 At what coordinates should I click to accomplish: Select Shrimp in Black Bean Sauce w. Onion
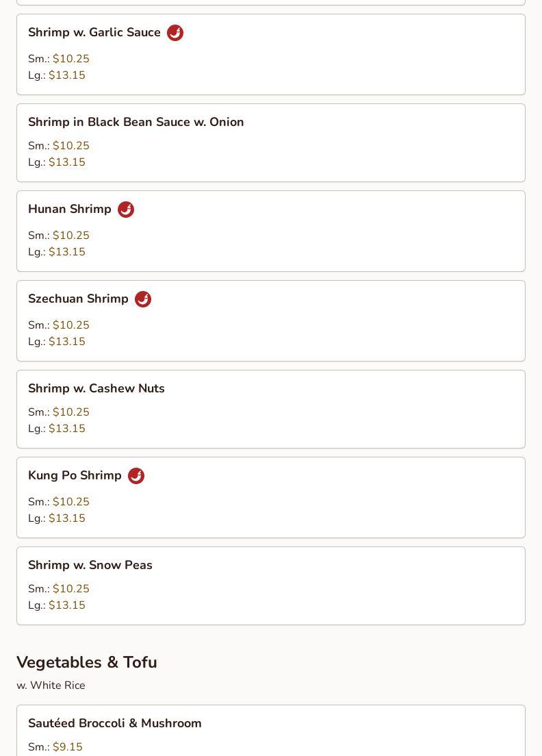coord(135,122)
